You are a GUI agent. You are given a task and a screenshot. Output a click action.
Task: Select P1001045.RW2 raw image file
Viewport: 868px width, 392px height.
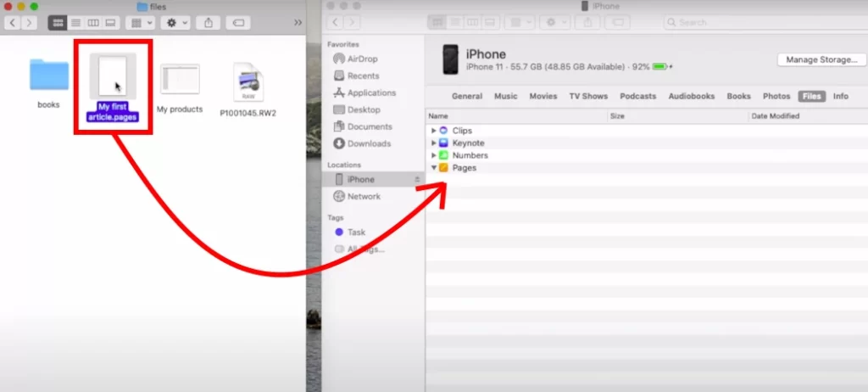tap(248, 89)
